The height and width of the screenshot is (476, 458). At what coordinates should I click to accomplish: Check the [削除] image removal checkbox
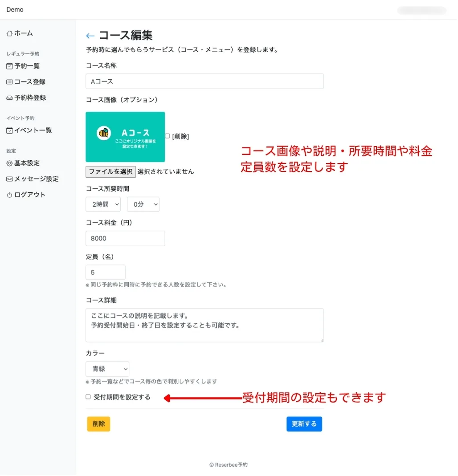click(168, 136)
